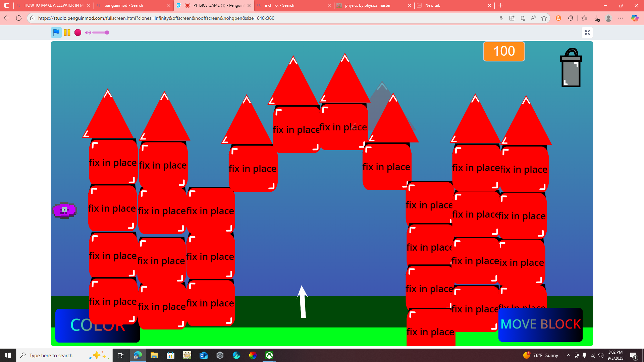Click the white upward arrow sprite
Viewport: 644px width, 362px height.
pyautogui.click(x=303, y=302)
